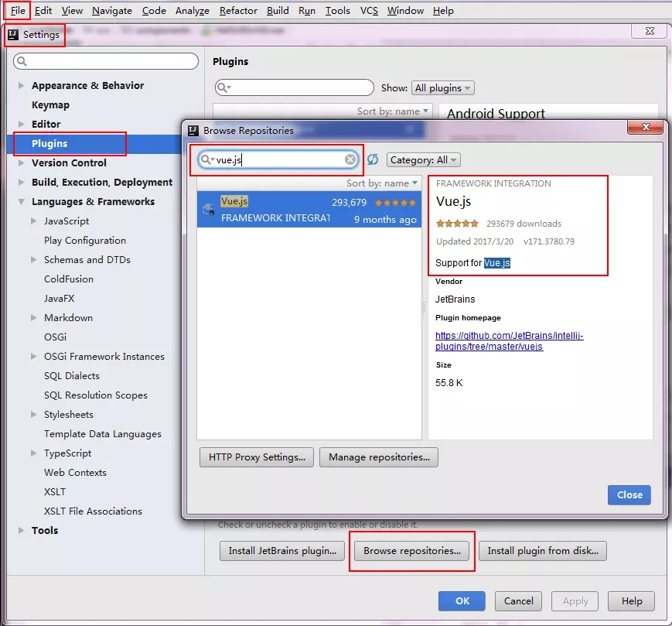Select Play Configuration item
The width and height of the screenshot is (672, 626).
click(85, 240)
